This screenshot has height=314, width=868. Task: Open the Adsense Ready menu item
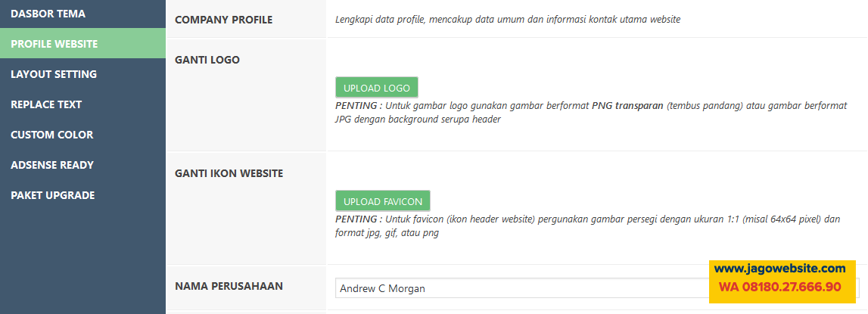[51, 165]
